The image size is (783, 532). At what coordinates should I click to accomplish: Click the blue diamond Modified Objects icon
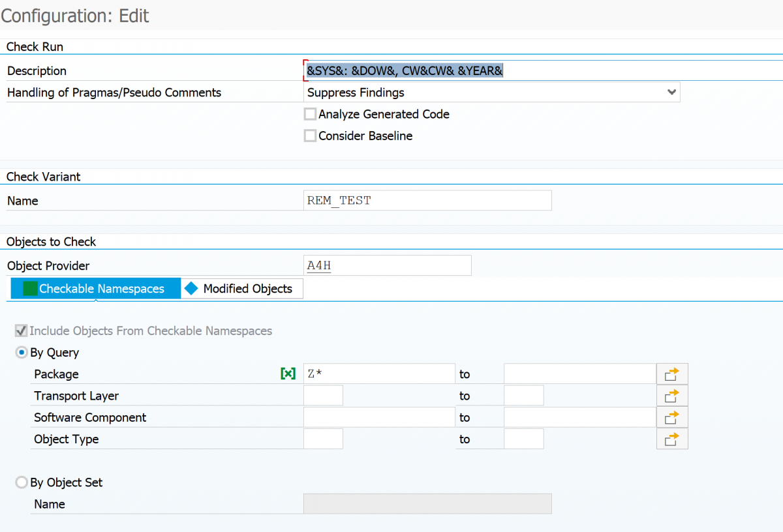(x=191, y=289)
